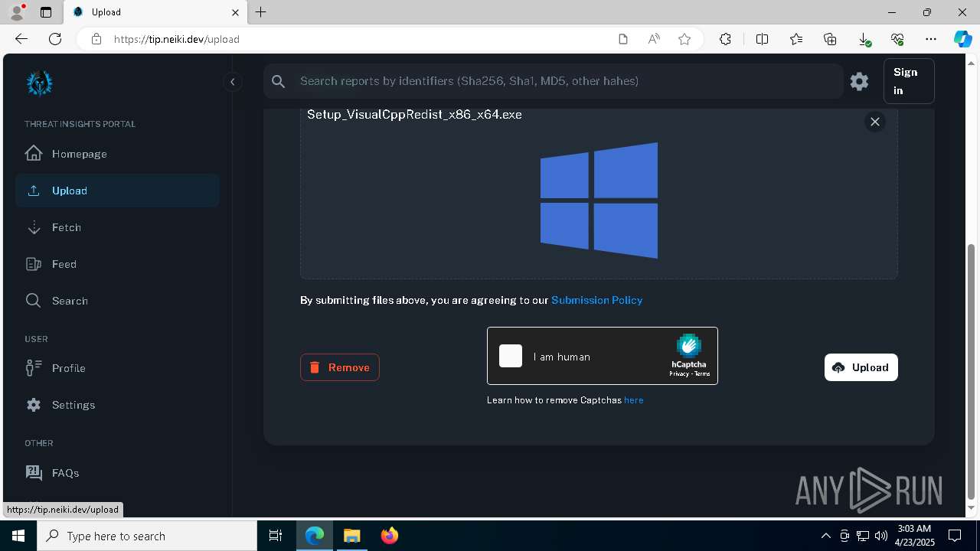Collapse the sidebar with the chevron
The height and width of the screenshot is (551, 980).
click(x=232, y=82)
